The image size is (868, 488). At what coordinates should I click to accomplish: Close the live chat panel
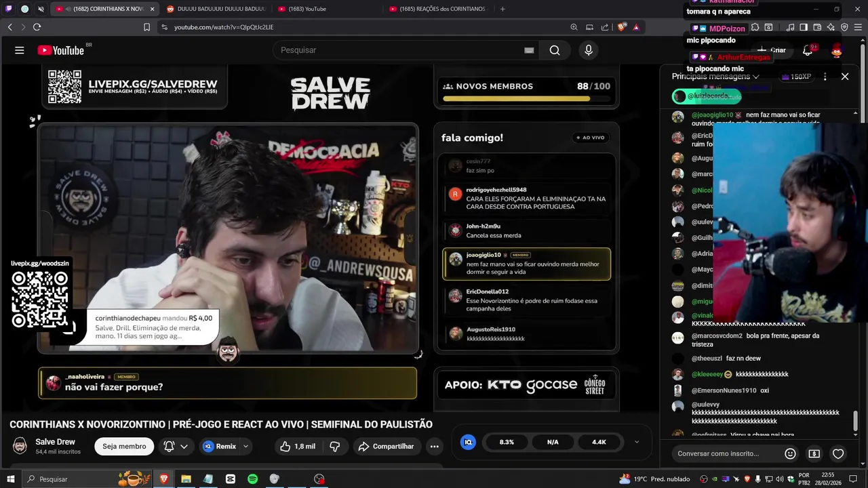[x=845, y=77]
